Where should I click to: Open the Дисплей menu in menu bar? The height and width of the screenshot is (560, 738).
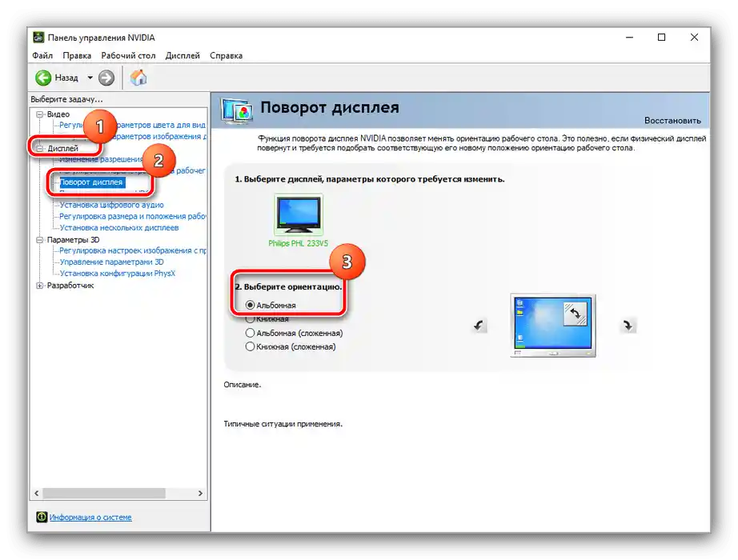pyautogui.click(x=182, y=55)
